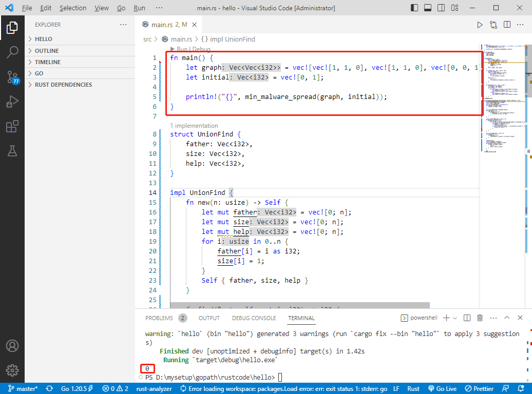Click LF end-of-line selector

click(396, 388)
